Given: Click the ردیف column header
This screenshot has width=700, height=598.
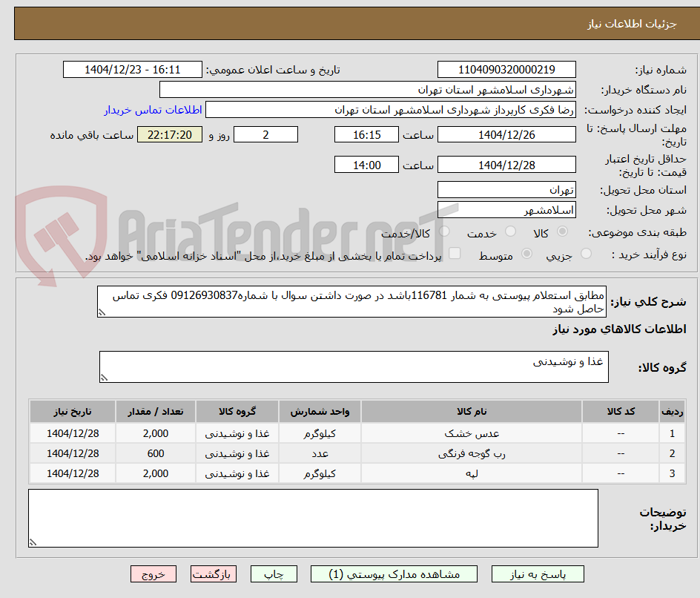Looking at the screenshot, I should pyautogui.click(x=672, y=411).
